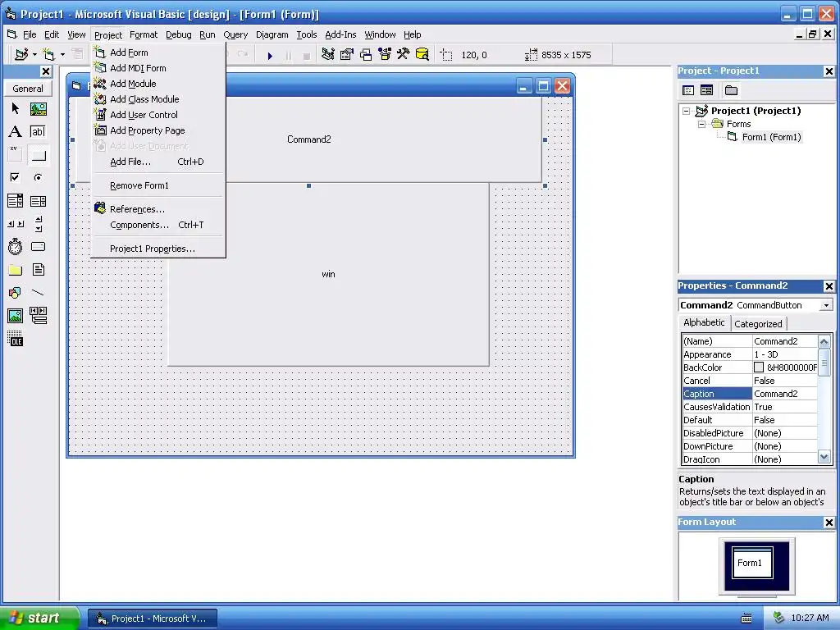840x630 pixels.
Task: Click View Code in Project panel
Action: (688, 90)
